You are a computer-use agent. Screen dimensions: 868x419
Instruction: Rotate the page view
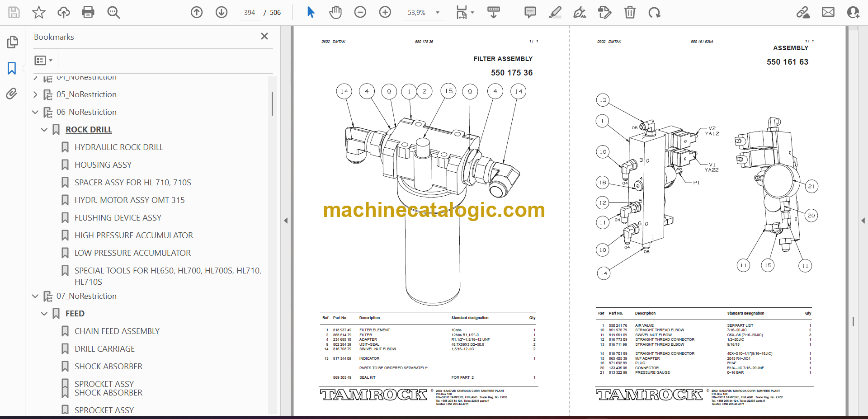655,12
